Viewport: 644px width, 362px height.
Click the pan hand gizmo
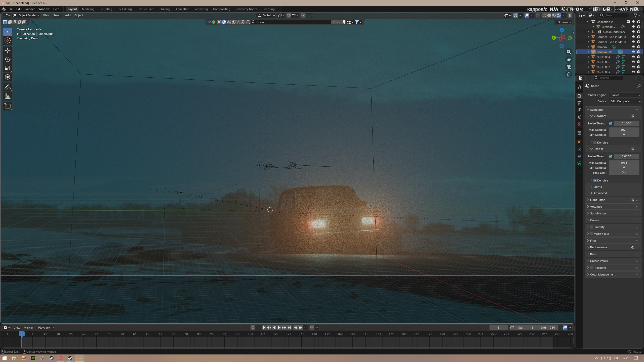pos(569,59)
